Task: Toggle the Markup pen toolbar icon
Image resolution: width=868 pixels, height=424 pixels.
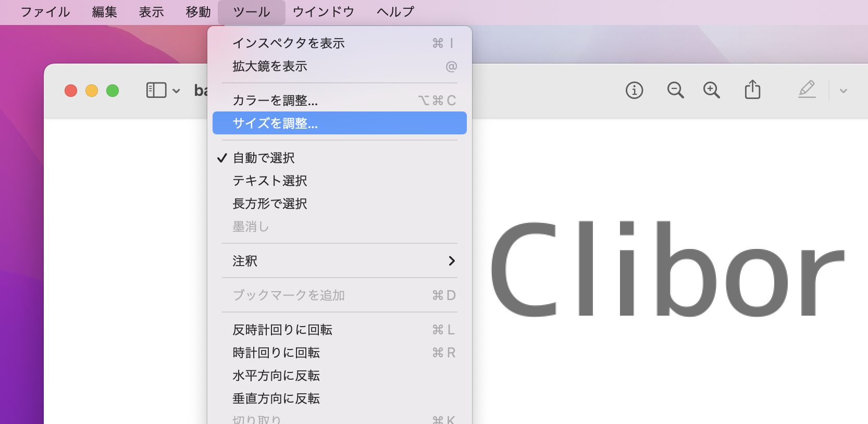Action: pos(807,90)
